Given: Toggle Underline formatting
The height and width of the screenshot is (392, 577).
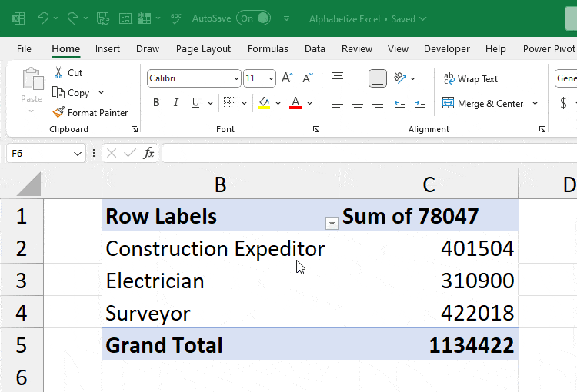Looking at the screenshot, I should 195,102.
